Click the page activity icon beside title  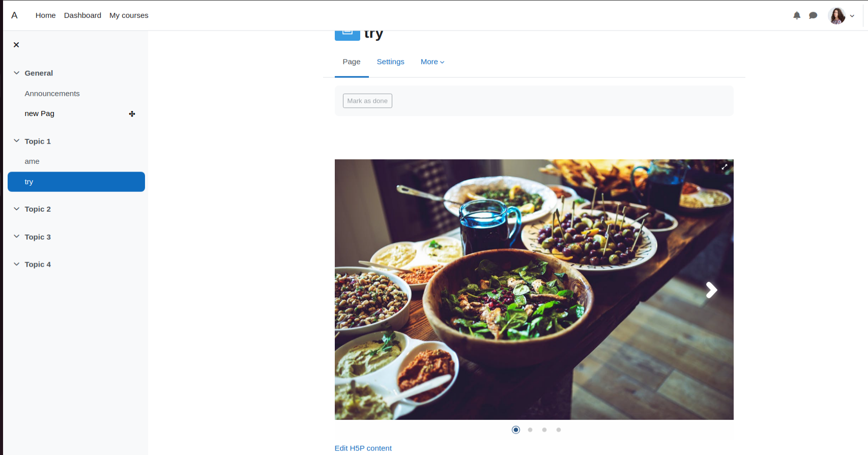pyautogui.click(x=348, y=33)
